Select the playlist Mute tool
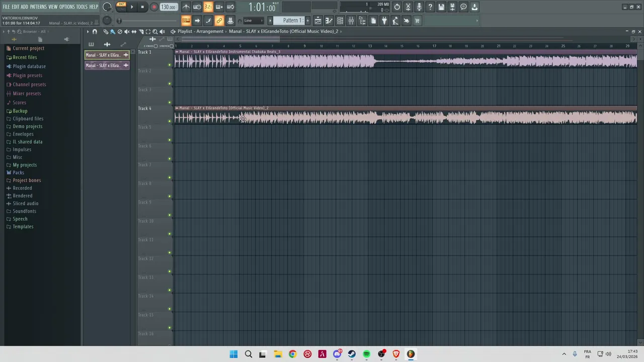This screenshot has height=362, width=644. pyautogui.click(x=127, y=31)
